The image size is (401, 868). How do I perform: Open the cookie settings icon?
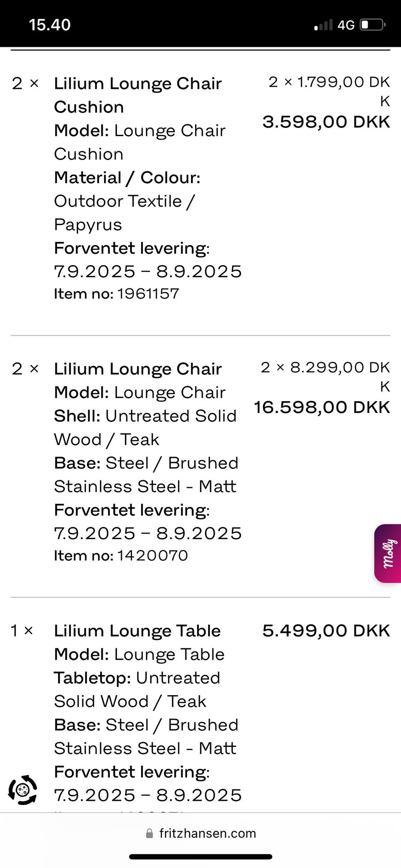[x=23, y=790]
